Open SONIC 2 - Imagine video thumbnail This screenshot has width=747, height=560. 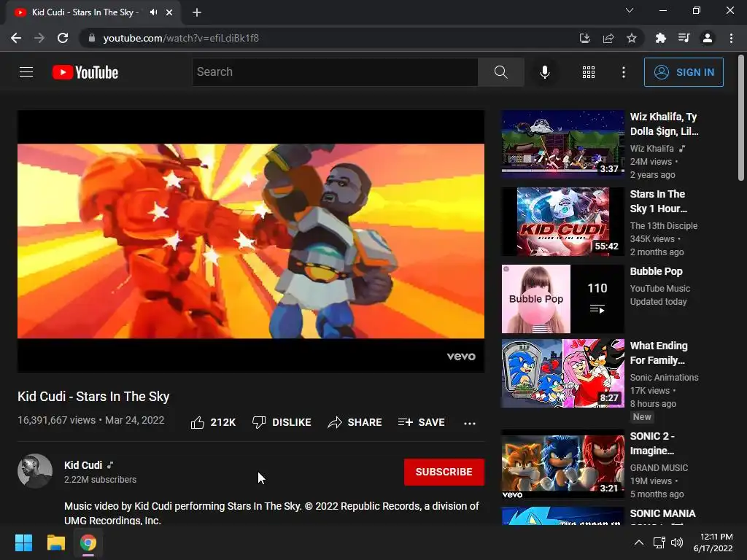click(x=562, y=464)
